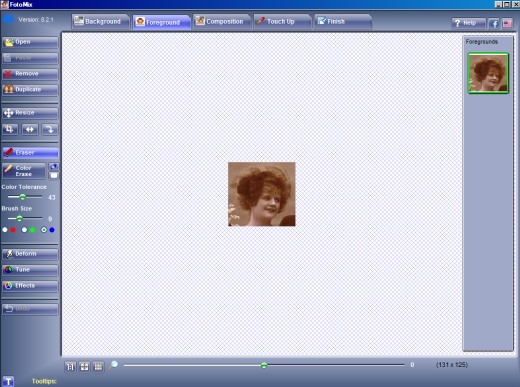The width and height of the screenshot is (520, 387).
Task: Click the flag language icon
Action: 507,23
